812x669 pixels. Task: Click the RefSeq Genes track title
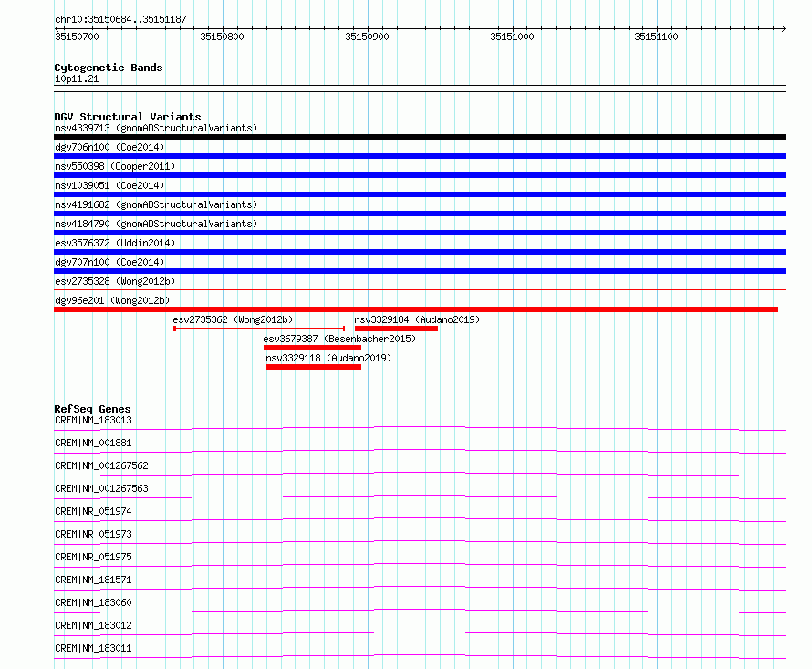pyautogui.click(x=92, y=409)
